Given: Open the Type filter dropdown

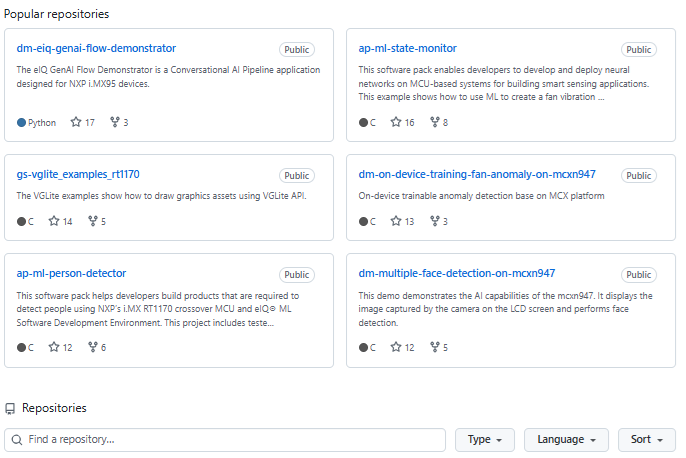Looking at the screenshot, I should 485,439.
